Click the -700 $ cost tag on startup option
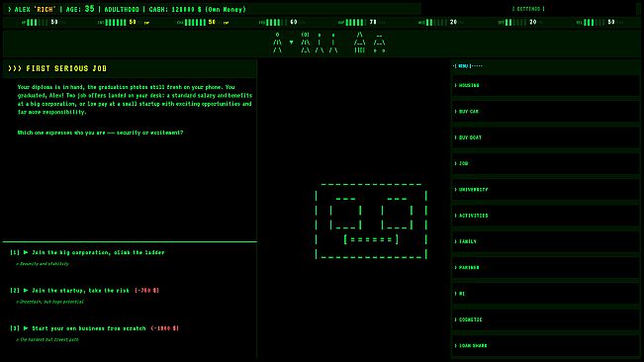 (147, 290)
